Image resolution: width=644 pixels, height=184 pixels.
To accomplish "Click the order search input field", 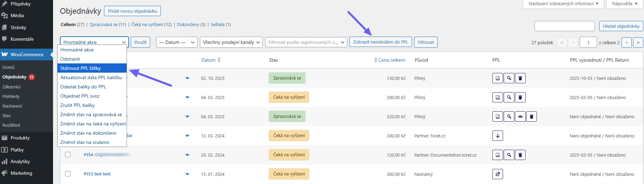I will (x=564, y=26).
